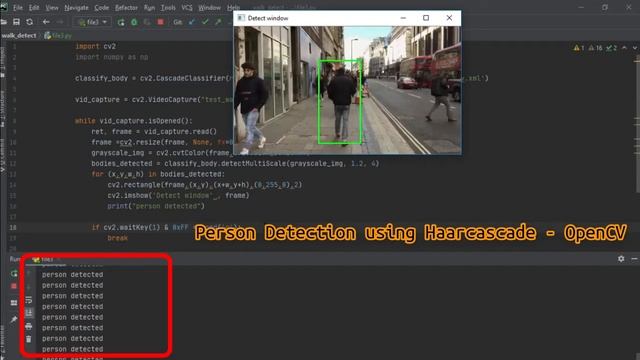Viewport: 640px width, 360px height.
Task: Click the Rerun icon in Run panel
Action: pyautogui.click(x=14, y=273)
